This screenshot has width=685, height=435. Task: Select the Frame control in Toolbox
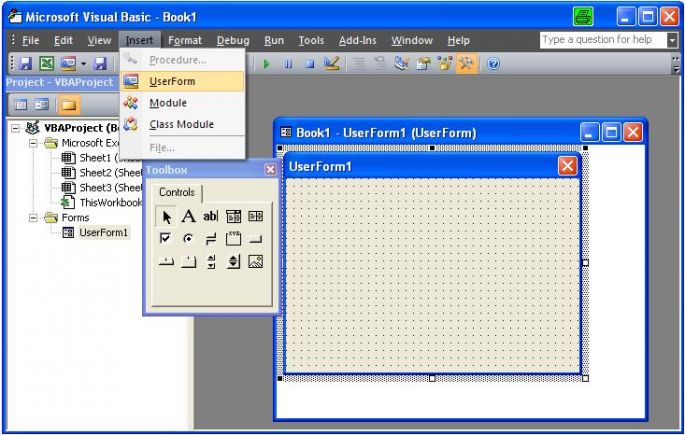[233, 238]
